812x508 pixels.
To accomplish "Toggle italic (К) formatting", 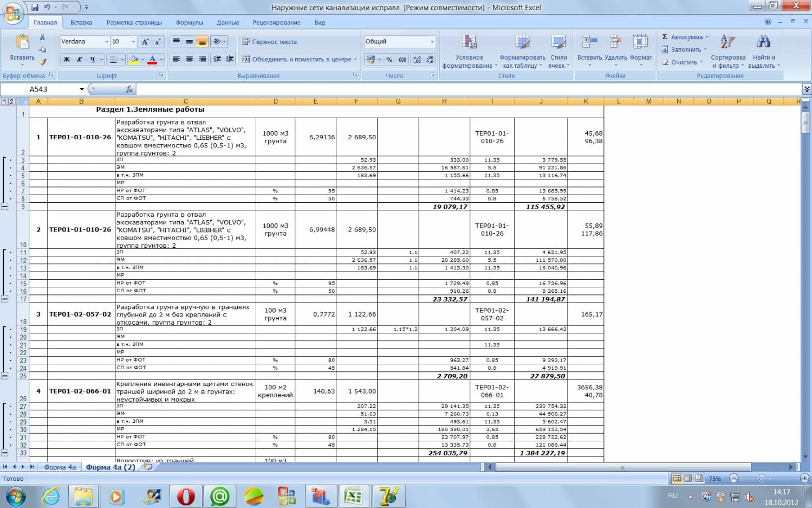I will click(x=79, y=60).
